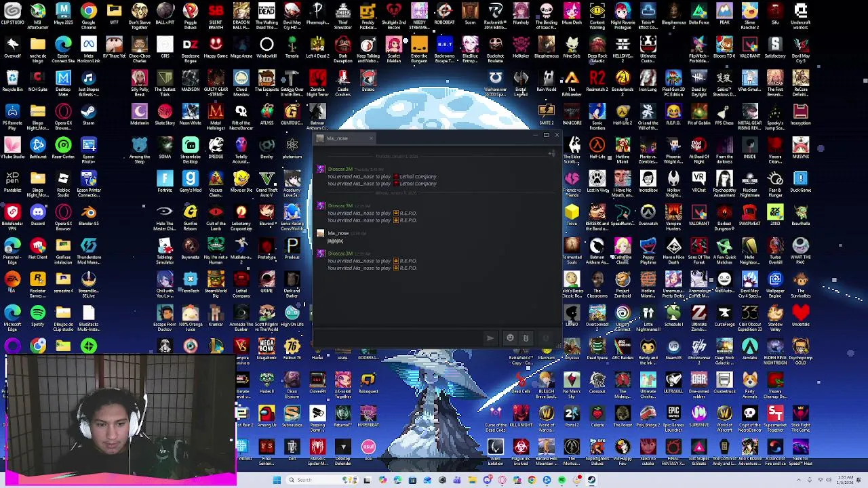Open the Windows Start menu
This screenshot has height=488, width=868.
tap(277, 480)
